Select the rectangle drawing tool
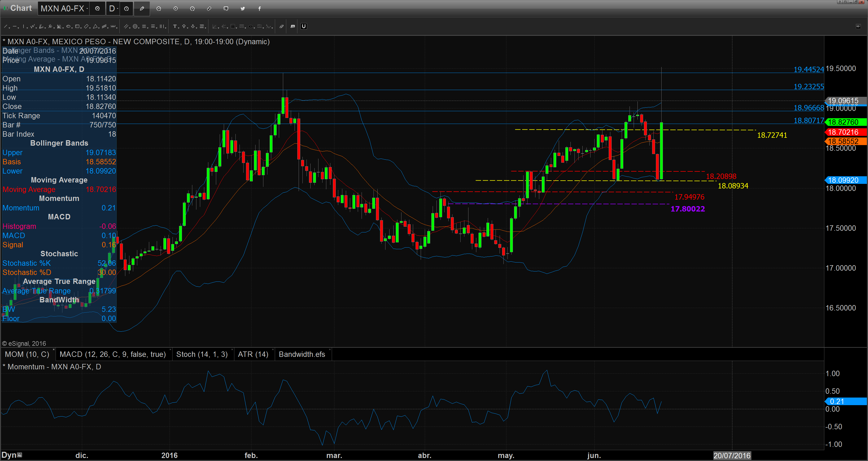The height and width of the screenshot is (461, 868). (x=77, y=26)
